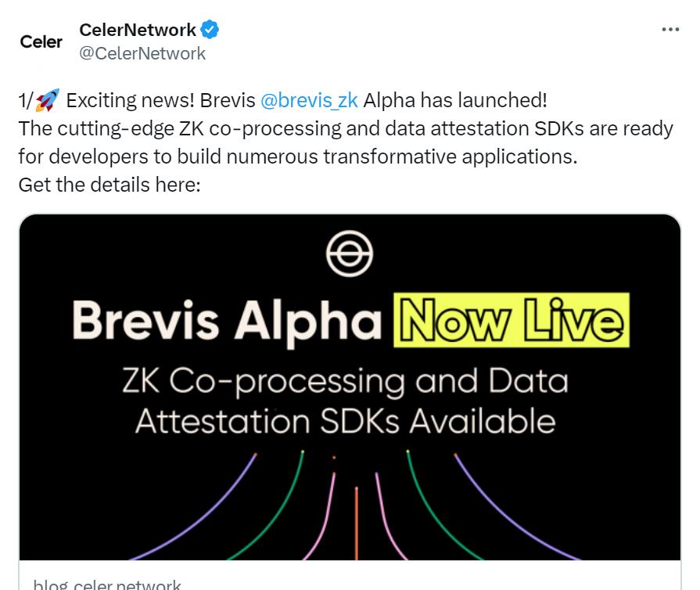Screen dimensions: 700x590
Task: Click the CelerNetwork display name
Action: (137, 30)
